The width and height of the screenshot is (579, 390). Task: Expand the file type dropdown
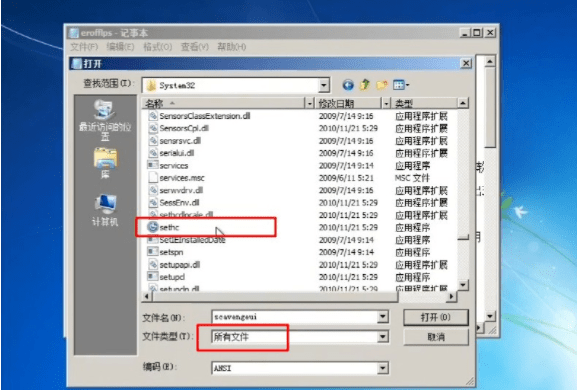383,337
